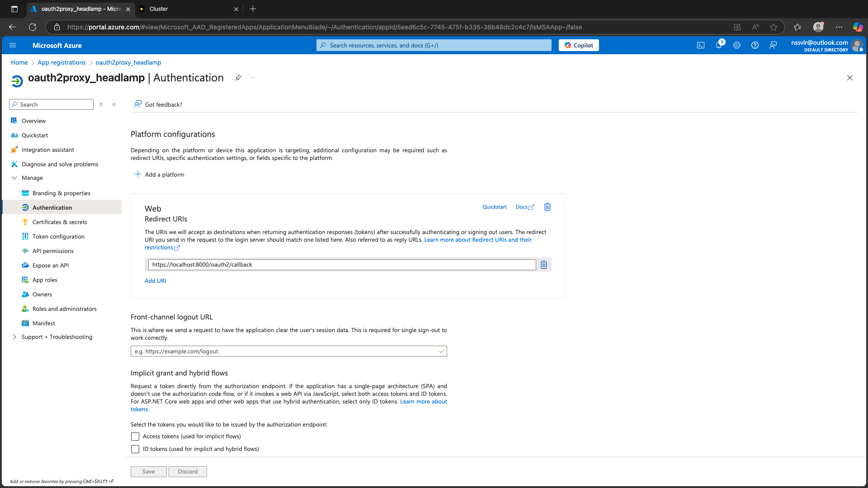Click the favorites star in the address bar
868x488 pixels.
pos(774,27)
